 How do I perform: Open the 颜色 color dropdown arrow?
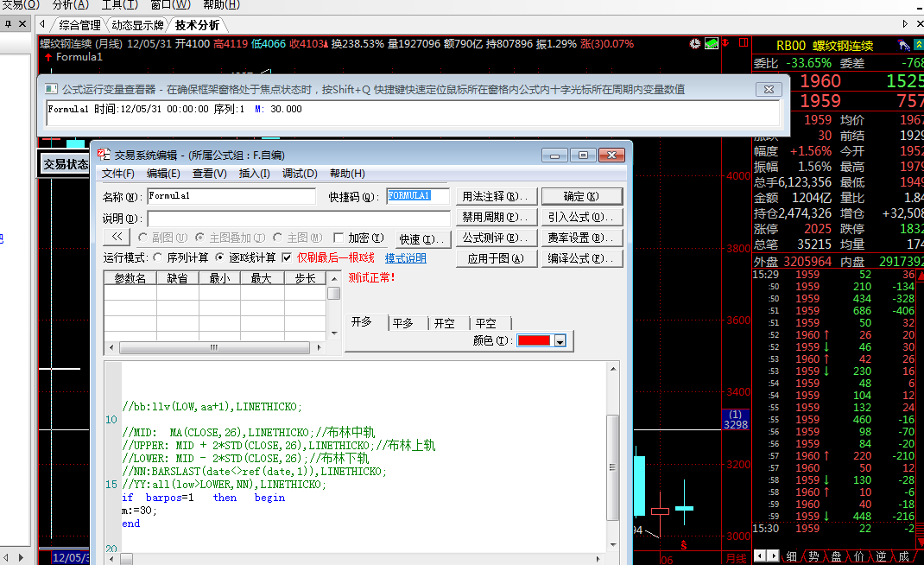pyautogui.click(x=560, y=342)
